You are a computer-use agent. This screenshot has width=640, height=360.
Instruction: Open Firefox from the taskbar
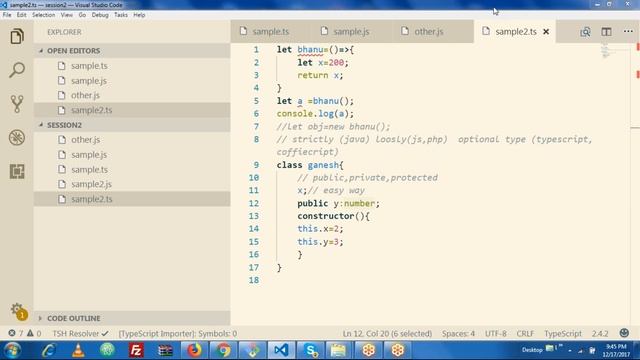[x=194, y=350]
